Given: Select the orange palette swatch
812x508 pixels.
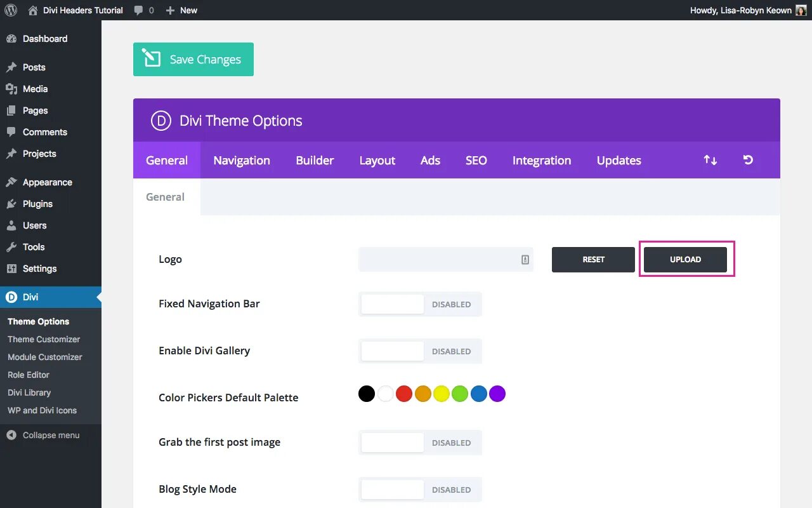Looking at the screenshot, I should click(x=423, y=394).
